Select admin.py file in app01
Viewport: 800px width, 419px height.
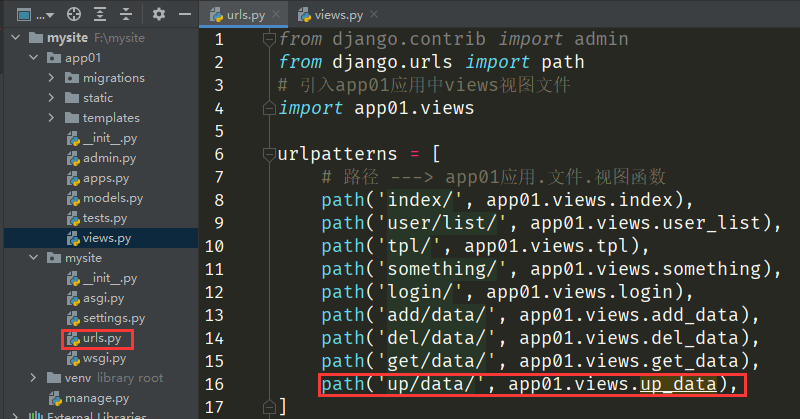(109, 158)
